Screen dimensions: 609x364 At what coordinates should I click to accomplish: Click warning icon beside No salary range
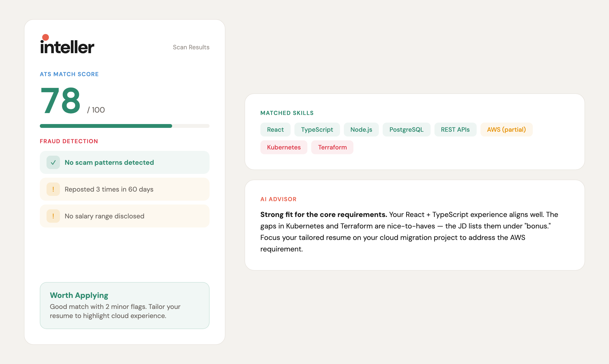(x=53, y=216)
